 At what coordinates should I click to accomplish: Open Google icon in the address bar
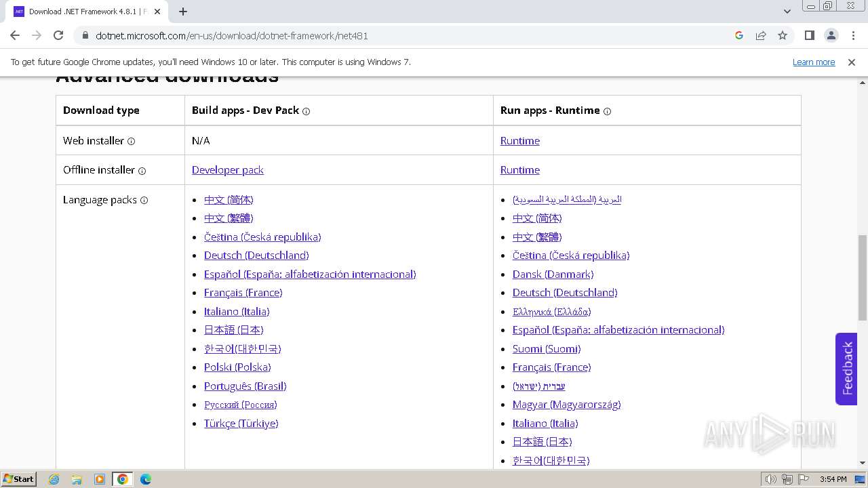coord(739,35)
